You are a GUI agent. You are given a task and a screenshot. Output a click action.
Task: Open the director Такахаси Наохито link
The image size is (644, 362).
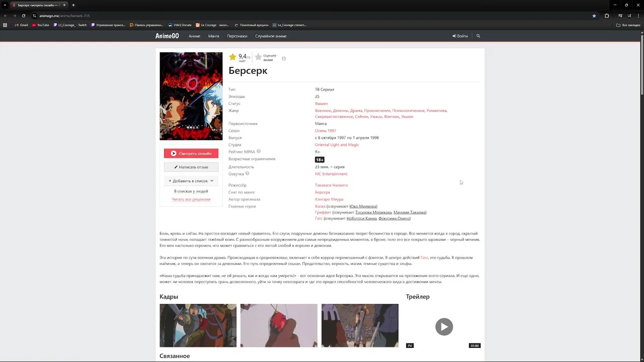(332, 185)
